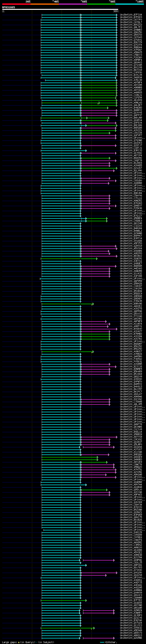Click the red 20% identity color bar
Image resolution: width=146 pixels, height=644 pixels.
point(16,4)
